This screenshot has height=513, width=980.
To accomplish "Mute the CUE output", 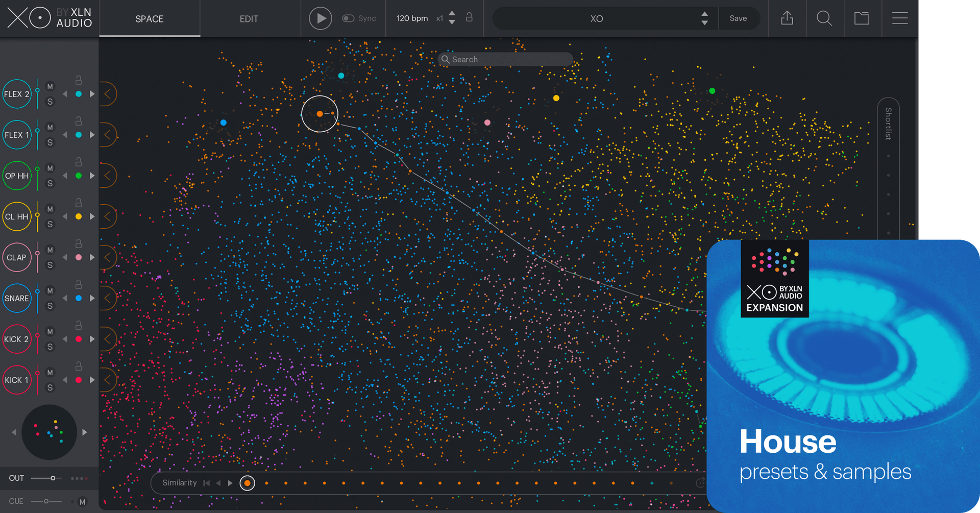I will pos(82,502).
